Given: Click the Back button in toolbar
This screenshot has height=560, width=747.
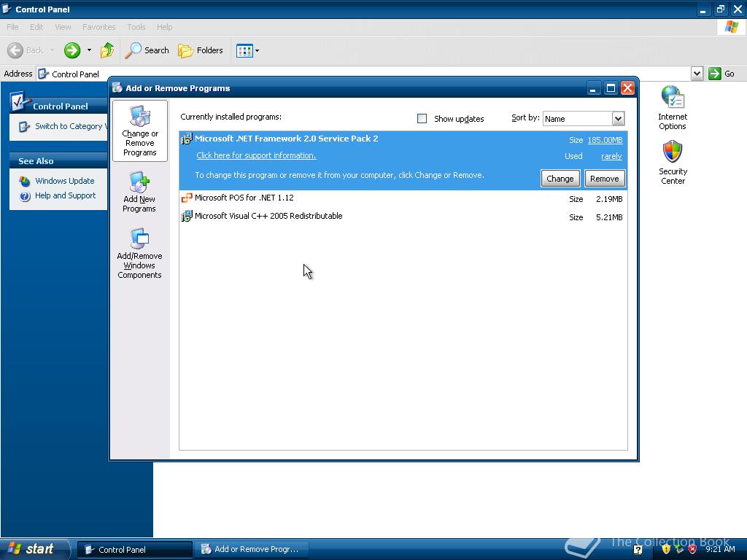Looking at the screenshot, I should tap(26, 50).
